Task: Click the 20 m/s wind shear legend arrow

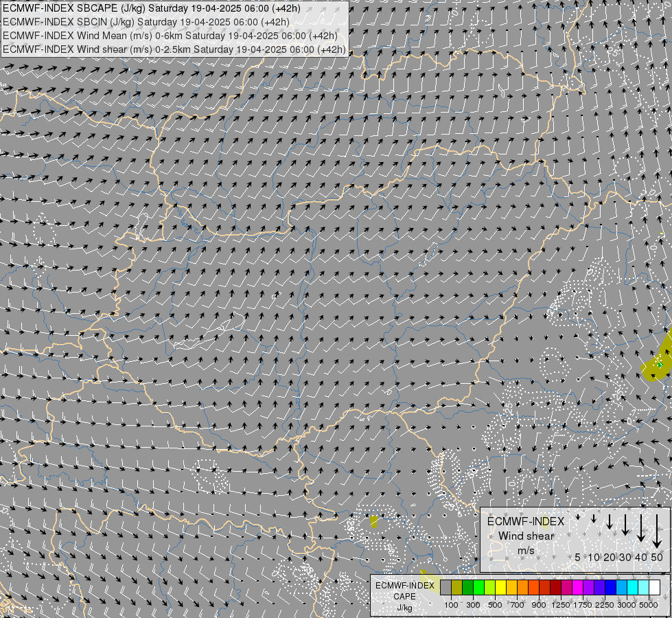Action: point(610,521)
